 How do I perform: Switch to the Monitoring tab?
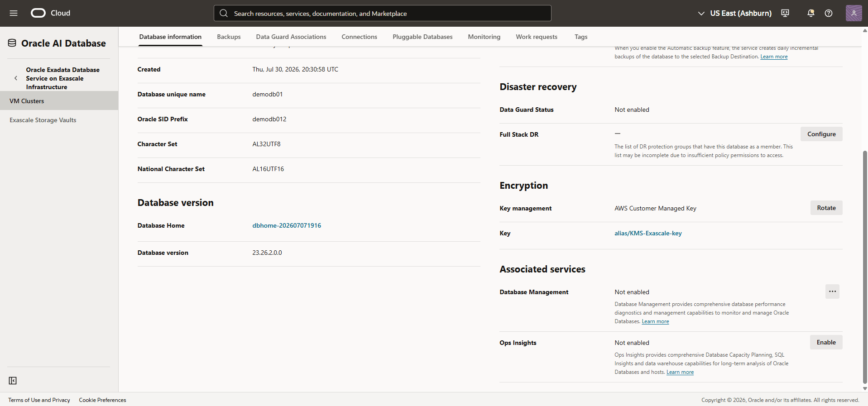pos(484,37)
